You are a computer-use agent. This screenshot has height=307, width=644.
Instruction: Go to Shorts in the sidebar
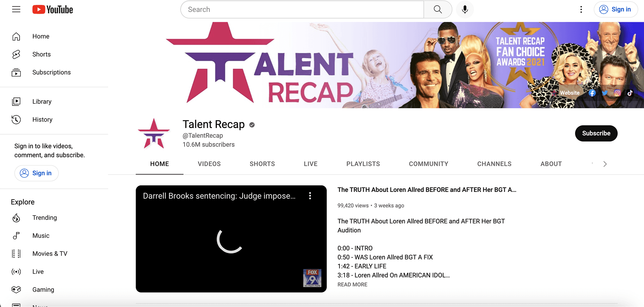pos(41,54)
